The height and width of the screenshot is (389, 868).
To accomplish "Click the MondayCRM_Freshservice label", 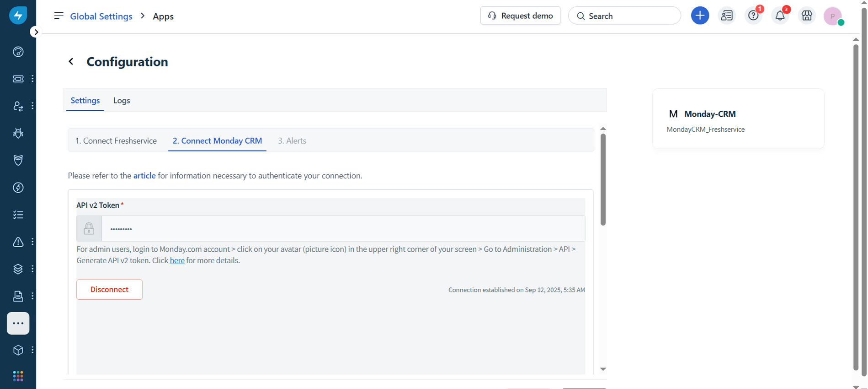I will pos(705,130).
